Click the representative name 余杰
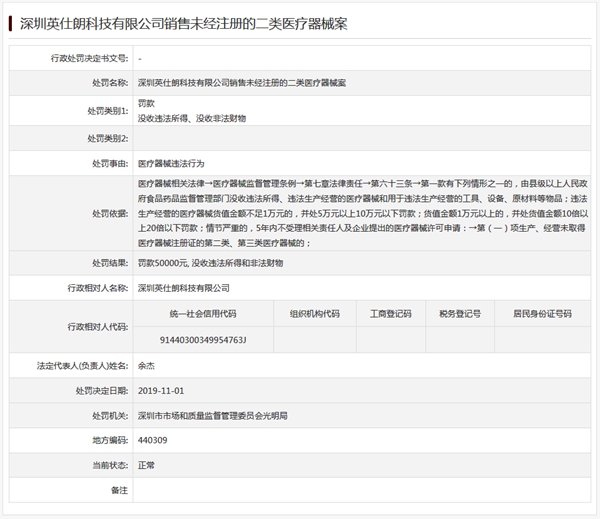The height and width of the screenshot is (519, 600). (146, 366)
